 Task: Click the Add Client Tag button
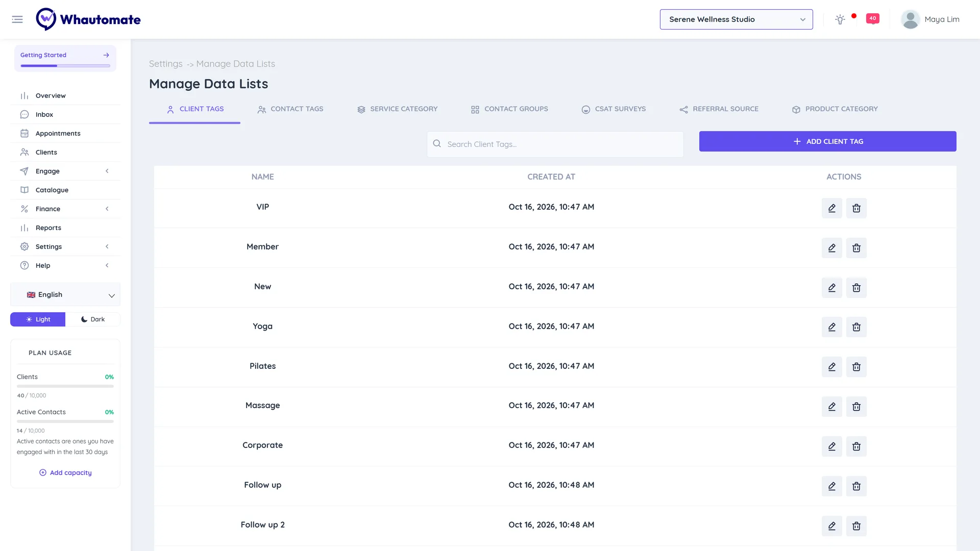point(827,141)
